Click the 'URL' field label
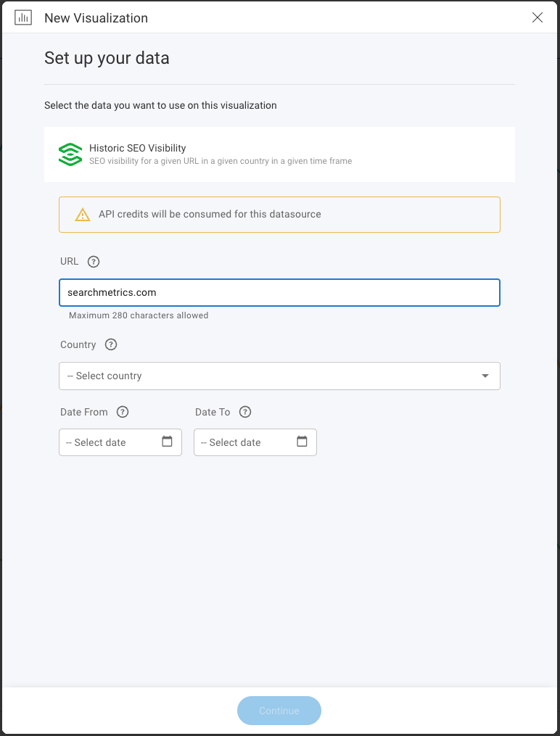The width and height of the screenshot is (560, 736). pyautogui.click(x=70, y=262)
